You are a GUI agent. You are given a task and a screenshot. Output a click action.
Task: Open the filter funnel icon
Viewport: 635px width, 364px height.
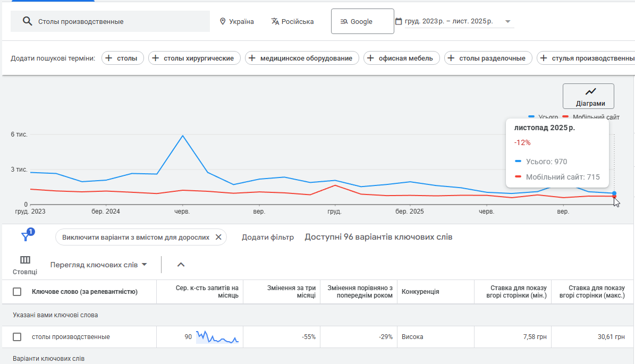coord(26,237)
